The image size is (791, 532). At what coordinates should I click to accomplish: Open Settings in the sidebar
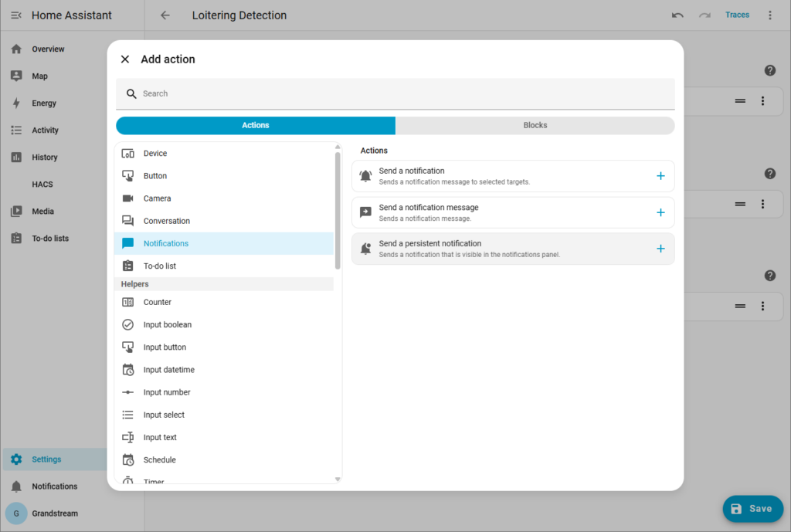tap(55, 459)
